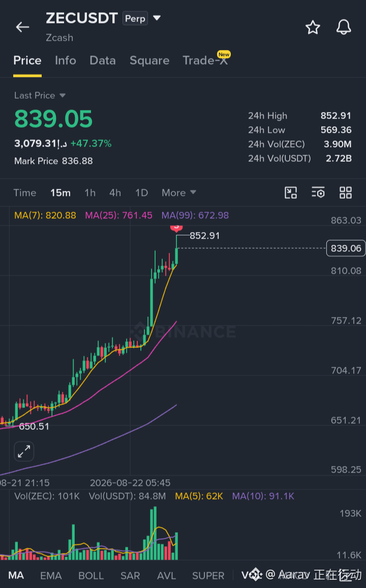Tap the Vol(USDT): 84.8M readout

click(128, 496)
